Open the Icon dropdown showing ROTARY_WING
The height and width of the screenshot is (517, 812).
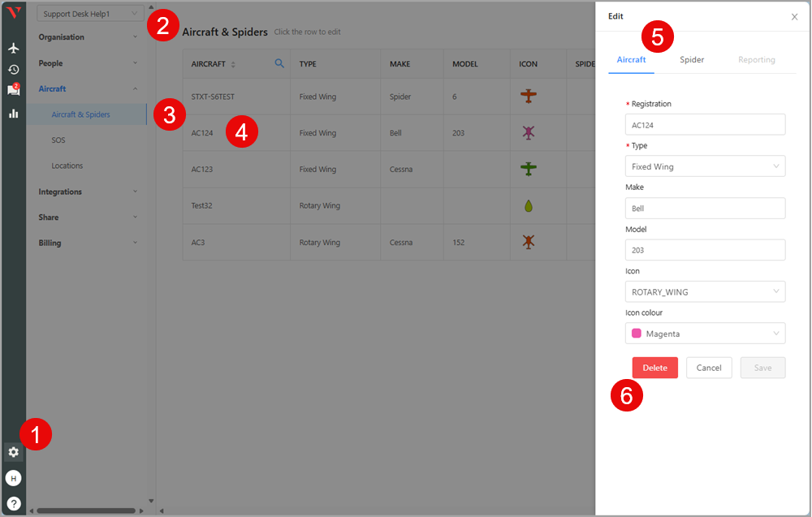point(705,291)
